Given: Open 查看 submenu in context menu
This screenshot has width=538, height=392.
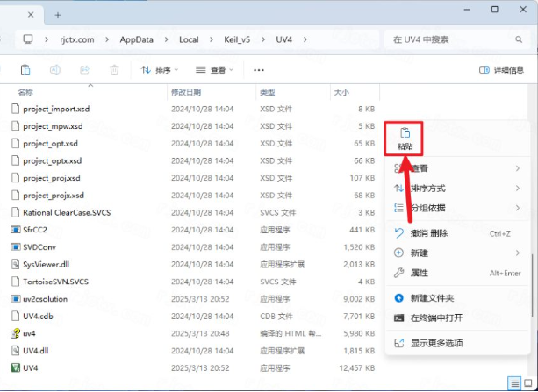Looking at the screenshot, I should point(457,168).
